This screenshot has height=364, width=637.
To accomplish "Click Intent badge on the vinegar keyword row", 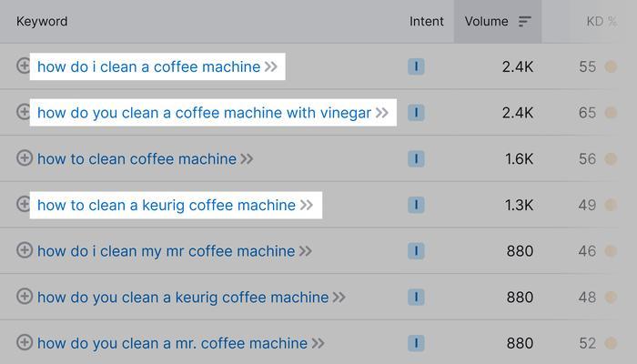I will point(416,113).
